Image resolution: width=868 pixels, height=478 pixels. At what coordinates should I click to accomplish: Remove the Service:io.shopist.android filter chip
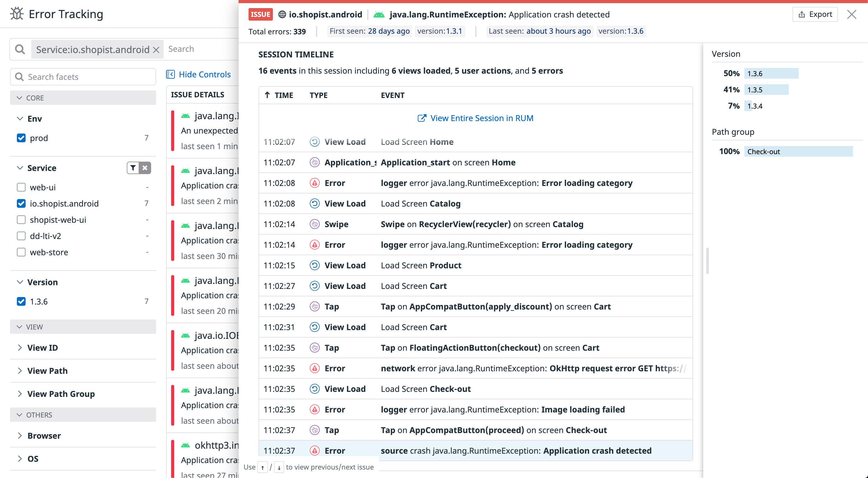tap(156, 49)
